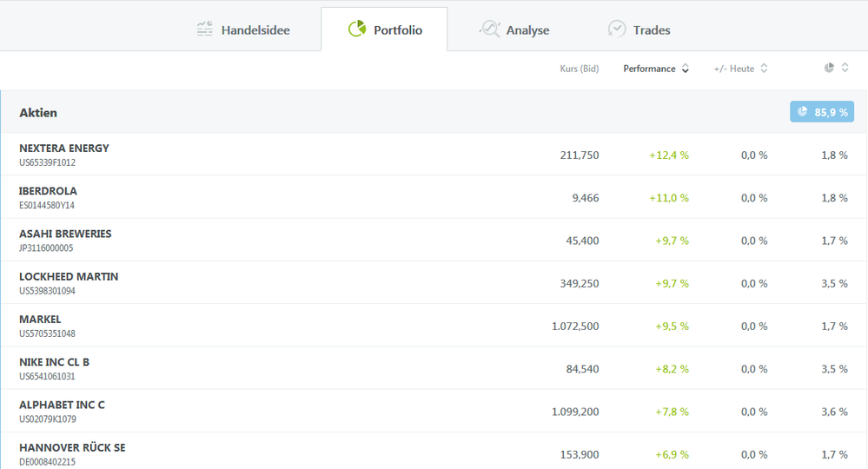Screen dimensions: 868x469
Task: Collapse the Aktien section header
Action: [38, 113]
